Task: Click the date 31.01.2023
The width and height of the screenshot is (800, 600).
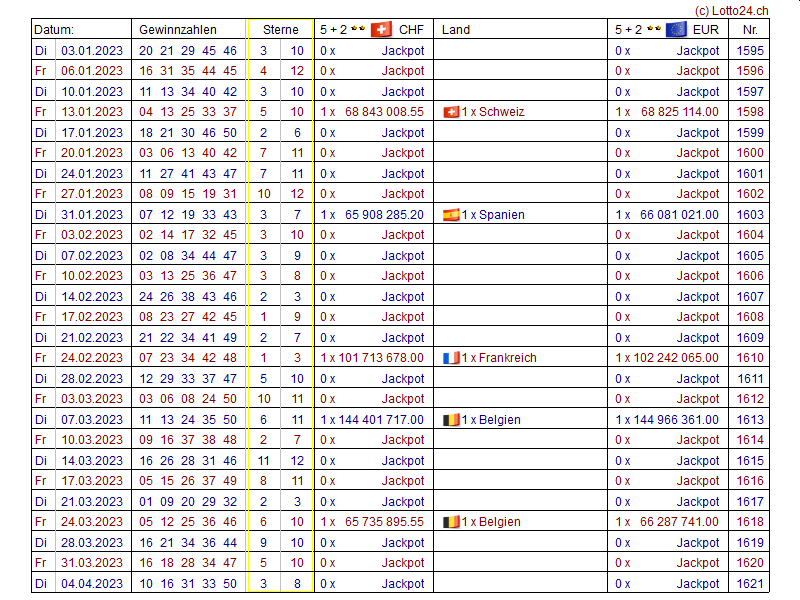Action: (92, 215)
